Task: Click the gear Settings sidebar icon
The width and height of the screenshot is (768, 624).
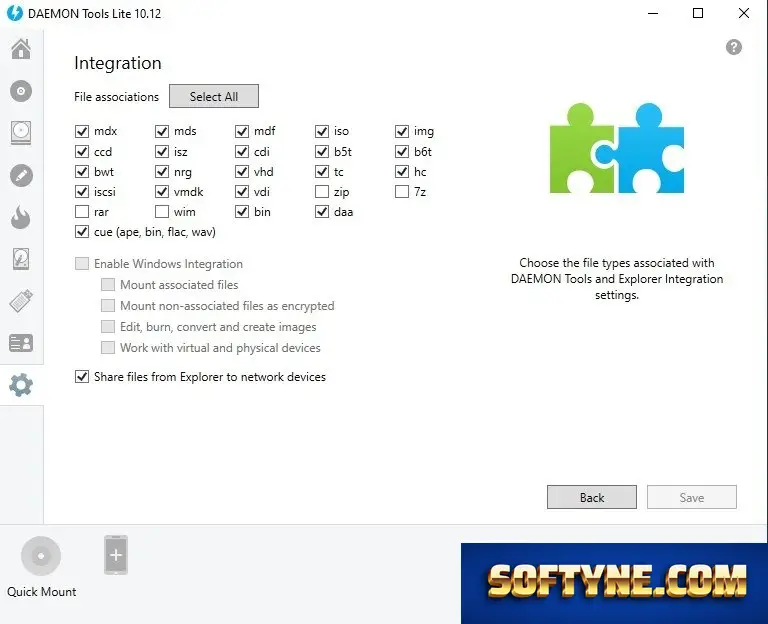Action: coord(21,385)
